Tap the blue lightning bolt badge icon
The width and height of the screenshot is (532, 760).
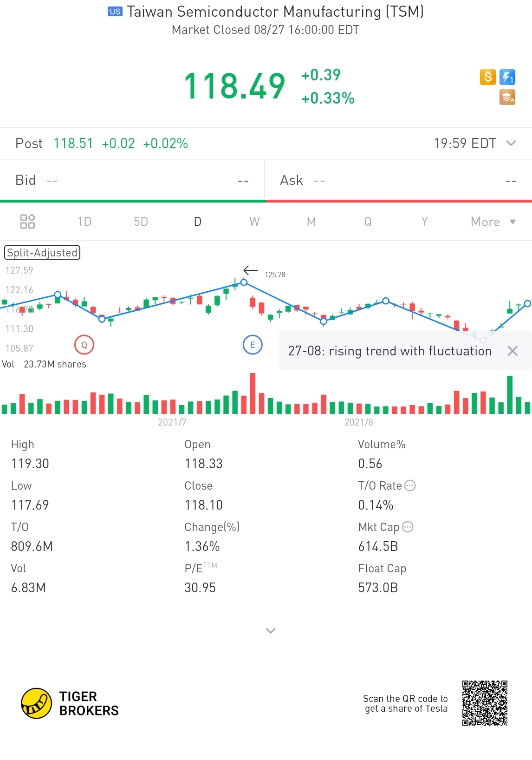pos(507,77)
